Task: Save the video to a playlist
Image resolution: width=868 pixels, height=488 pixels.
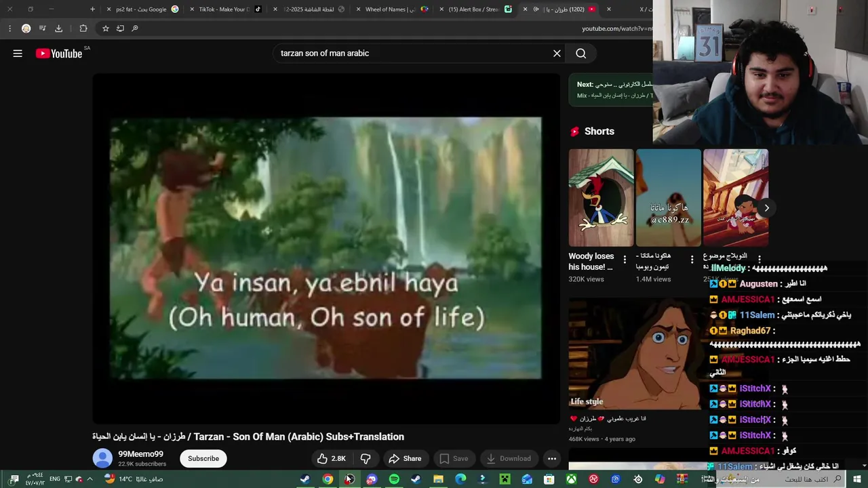Action: click(x=454, y=459)
